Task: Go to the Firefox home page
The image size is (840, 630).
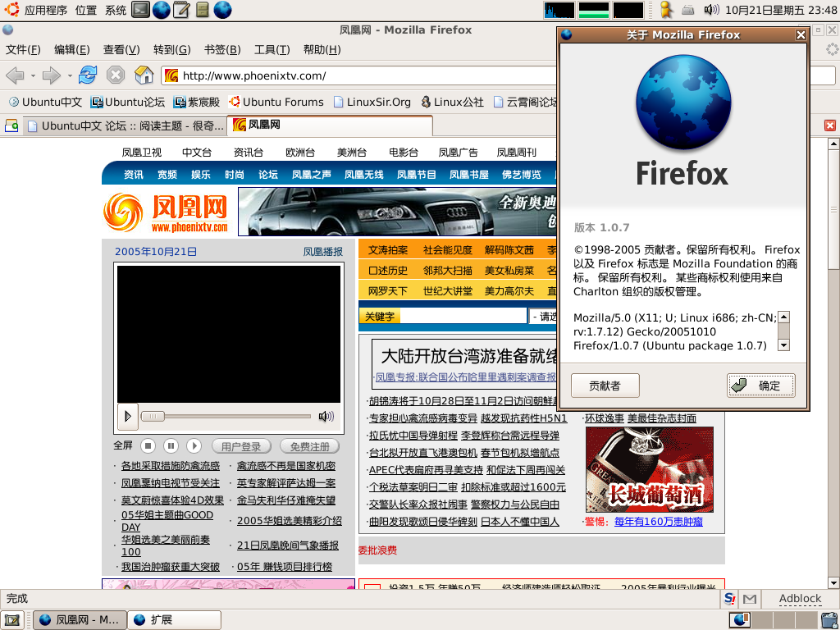Action: pyautogui.click(x=144, y=75)
